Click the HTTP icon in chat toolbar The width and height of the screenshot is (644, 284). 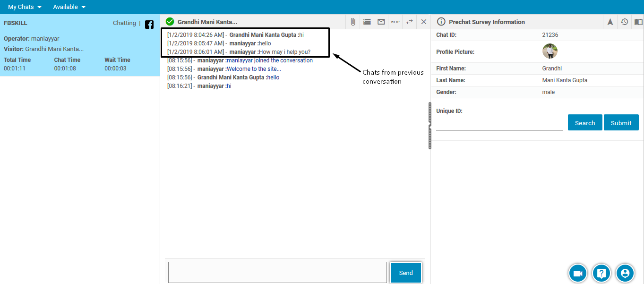tap(395, 22)
